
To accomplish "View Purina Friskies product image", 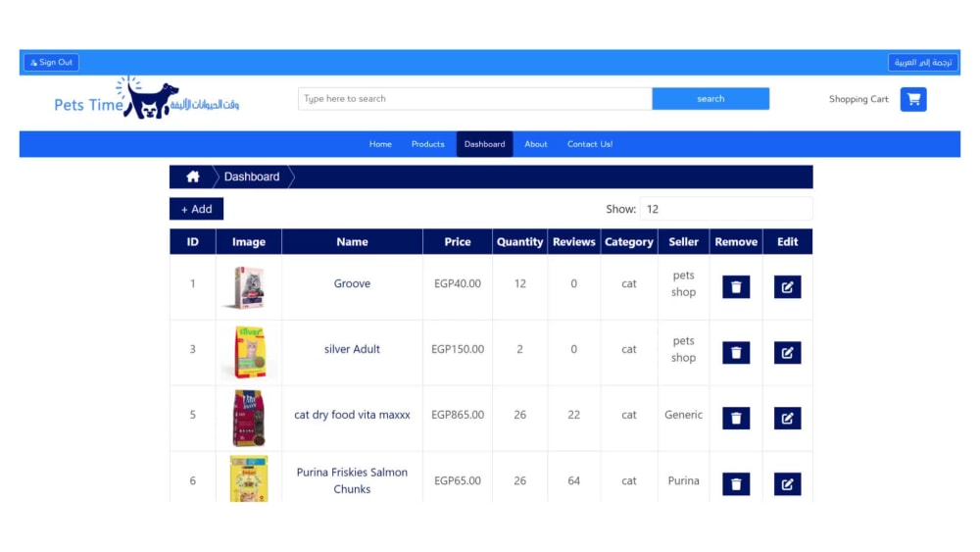I will [249, 478].
